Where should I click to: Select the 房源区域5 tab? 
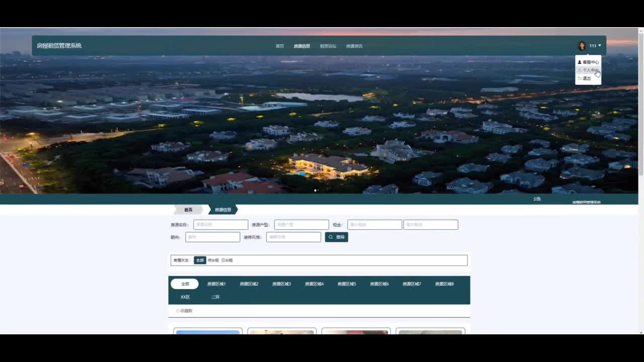347,284
